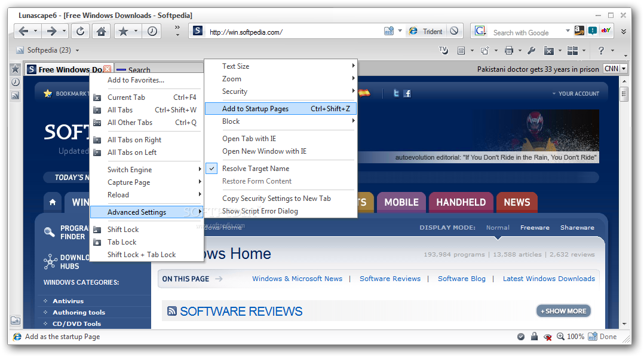Image resolution: width=644 pixels, height=357 pixels.
Task: Go forward with the Forward arrow button
Action: pyautogui.click(x=52, y=31)
